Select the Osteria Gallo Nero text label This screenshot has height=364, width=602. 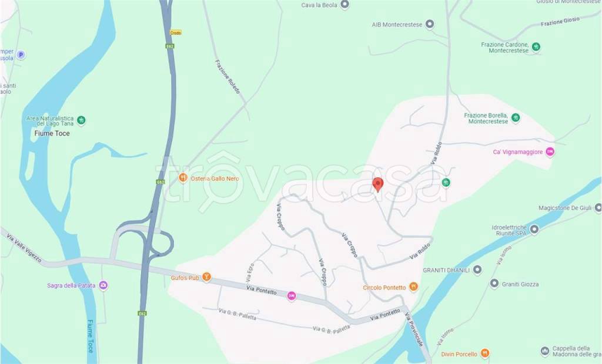pos(215,178)
